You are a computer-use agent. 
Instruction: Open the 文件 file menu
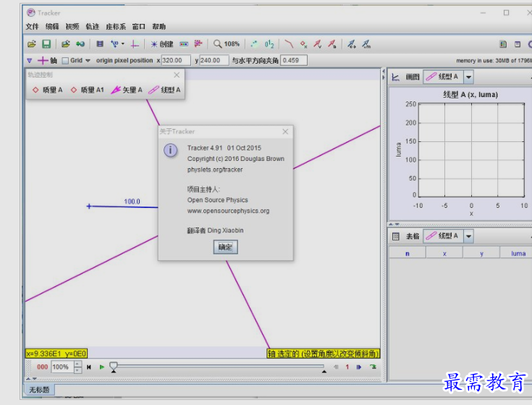33,27
